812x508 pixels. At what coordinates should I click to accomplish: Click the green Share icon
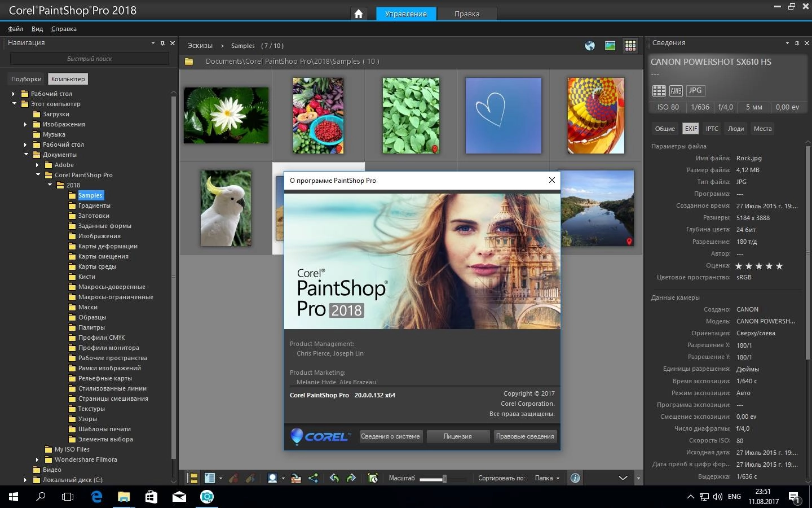[x=313, y=478]
